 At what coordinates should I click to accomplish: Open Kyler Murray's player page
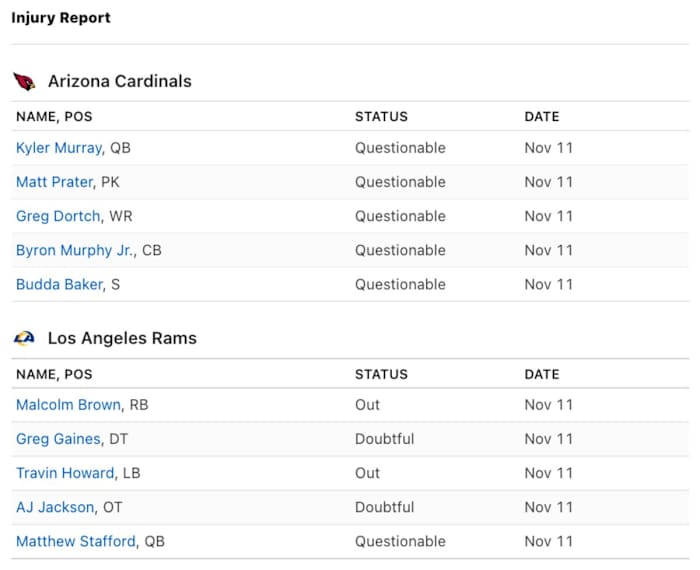[x=59, y=148]
